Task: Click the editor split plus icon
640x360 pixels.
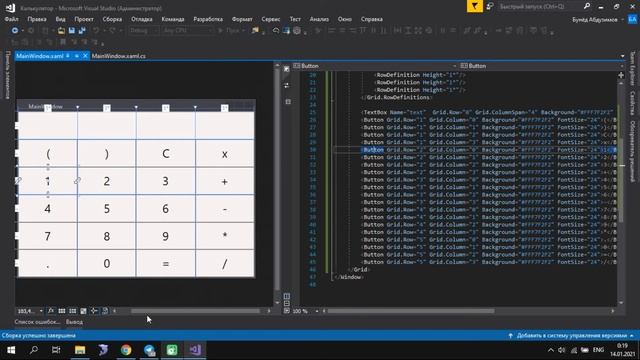Action: (x=621, y=75)
